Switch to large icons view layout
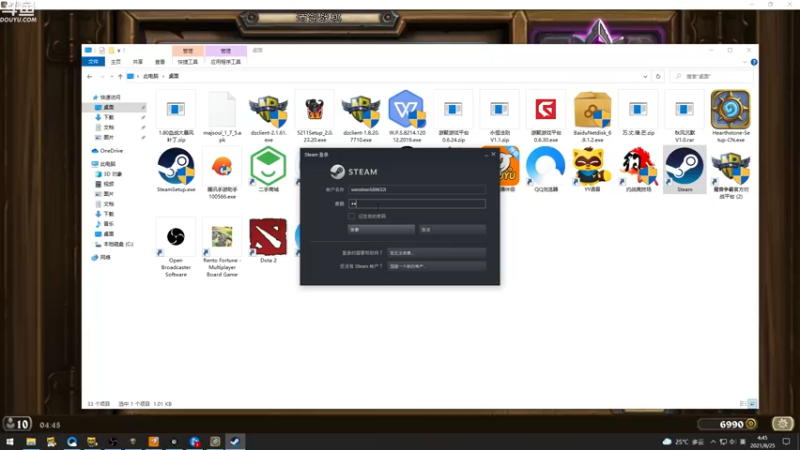Viewport: 800px width, 450px height. 752,404
